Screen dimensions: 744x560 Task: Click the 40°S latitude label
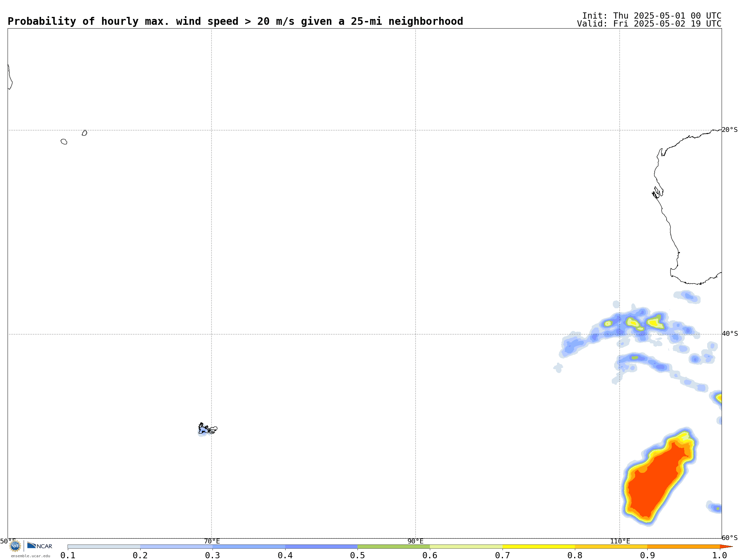pyautogui.click(x=730, y=334)
